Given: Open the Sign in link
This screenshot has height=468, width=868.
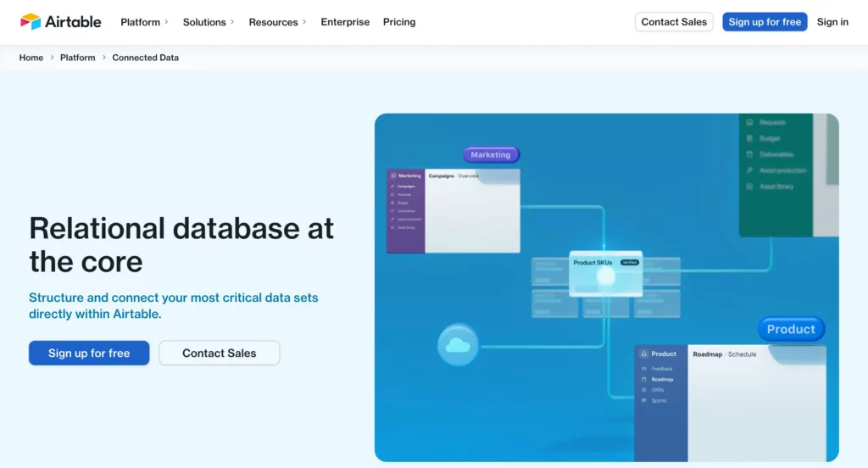Looking at the screenshot, I should point(832,22).
